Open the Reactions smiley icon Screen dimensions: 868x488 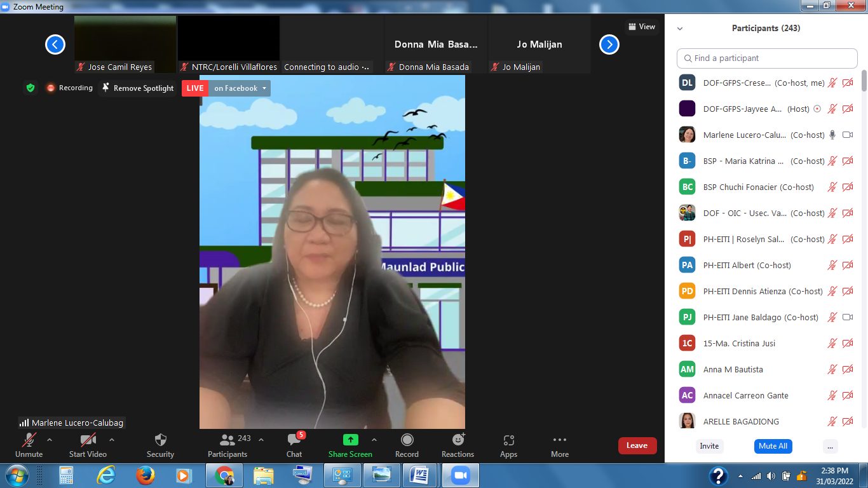[x=458, y=440]
